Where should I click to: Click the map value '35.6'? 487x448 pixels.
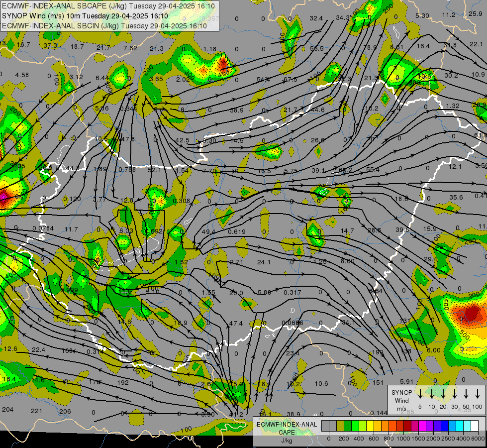tap(456, 198)
